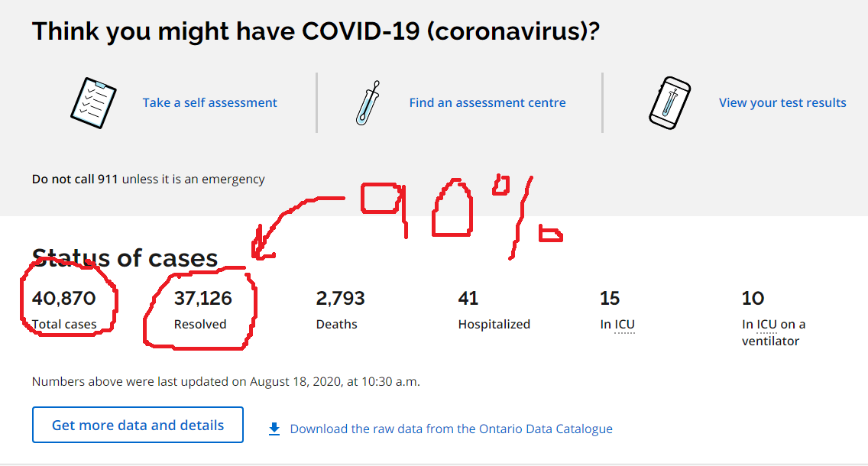Click the 37,126 resolved figure
This screenshot has height=466, width=868.
203,298
